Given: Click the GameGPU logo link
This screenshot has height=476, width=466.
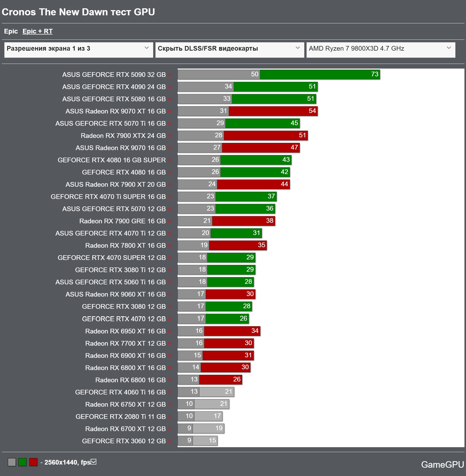Looking at the screenshot, I should pyautogui.click(x=442, y=465).
